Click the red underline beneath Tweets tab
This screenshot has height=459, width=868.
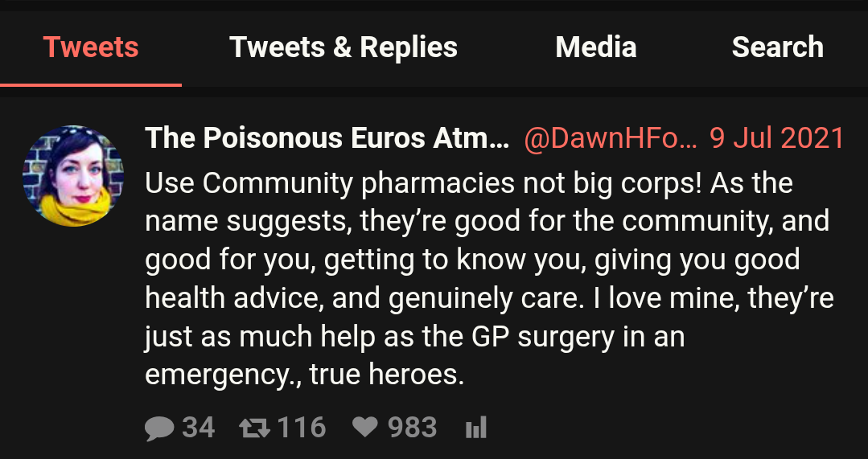coord(91,85)
